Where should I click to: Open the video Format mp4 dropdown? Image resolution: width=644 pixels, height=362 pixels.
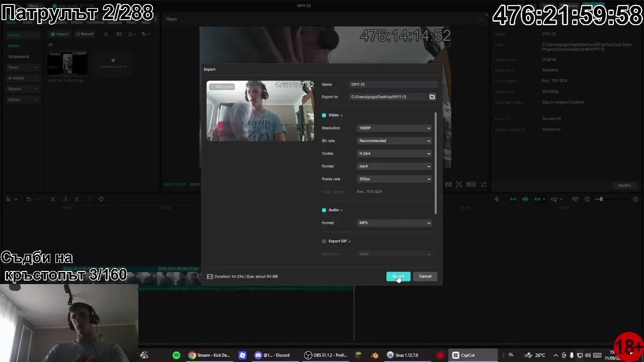[394, 166]
